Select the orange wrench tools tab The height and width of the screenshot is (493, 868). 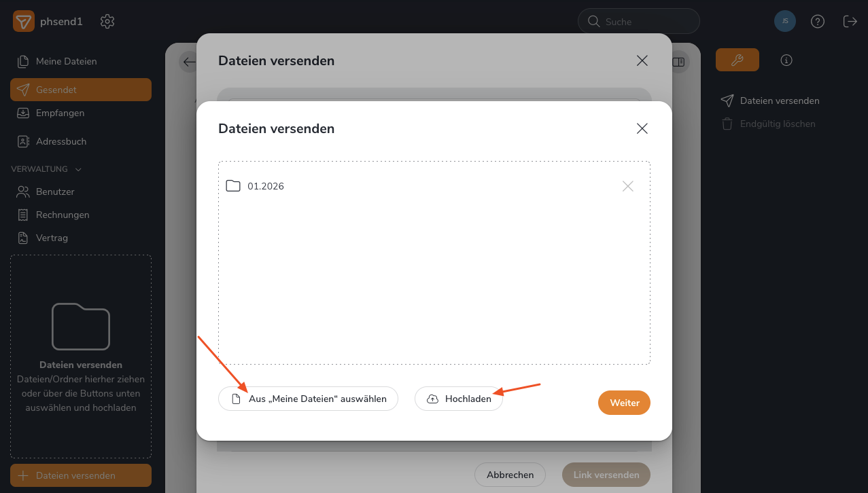click(x=737, y=60)
